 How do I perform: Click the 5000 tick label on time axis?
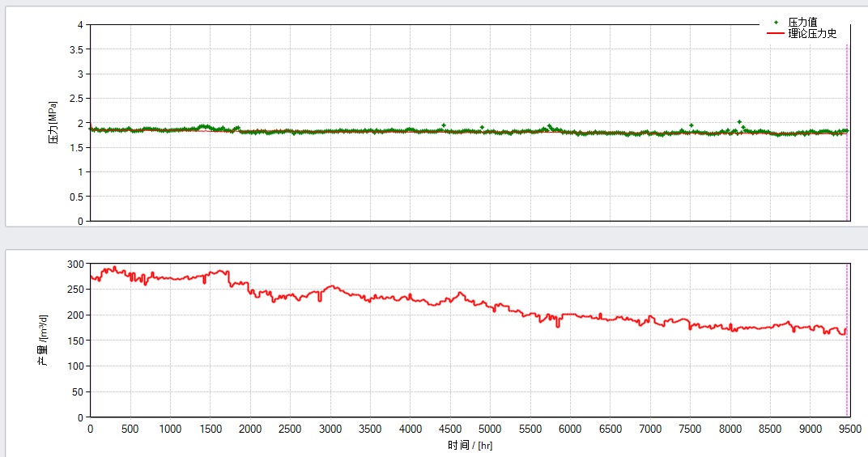pos(490,429)
